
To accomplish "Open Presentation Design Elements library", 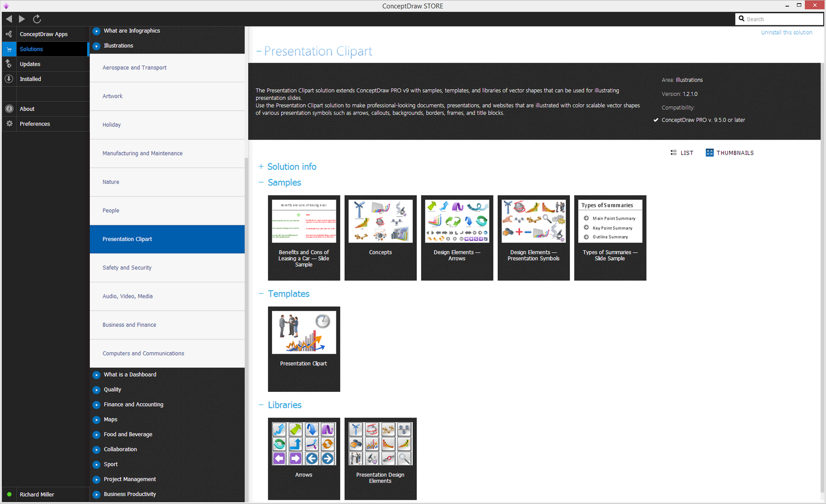I will [381, 459].
